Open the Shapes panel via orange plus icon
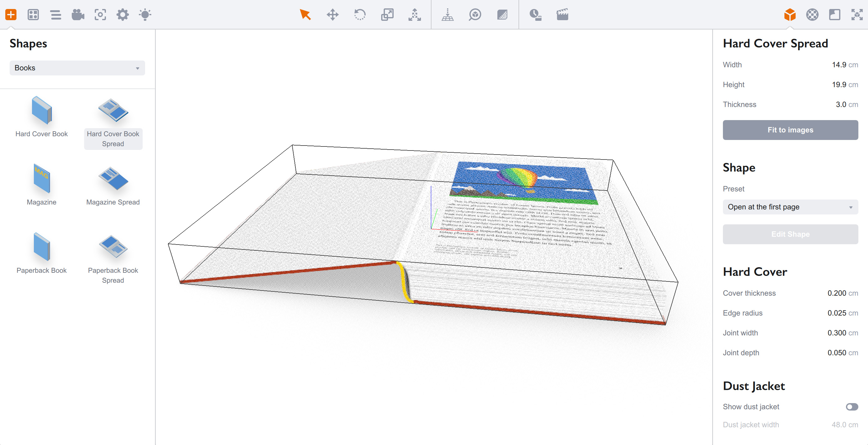868x445 pixels. click(x=11, y=15)
